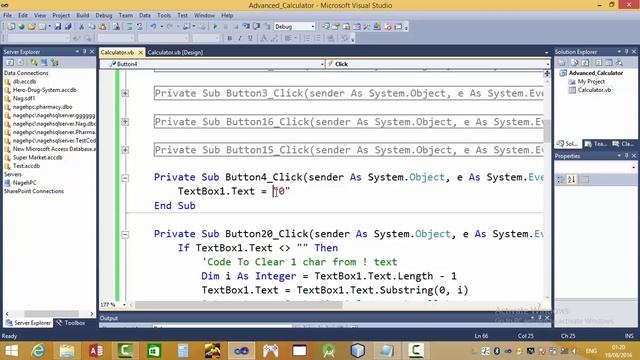
Task: Click the Cut scissors icon
Action: tap(81, 27)
